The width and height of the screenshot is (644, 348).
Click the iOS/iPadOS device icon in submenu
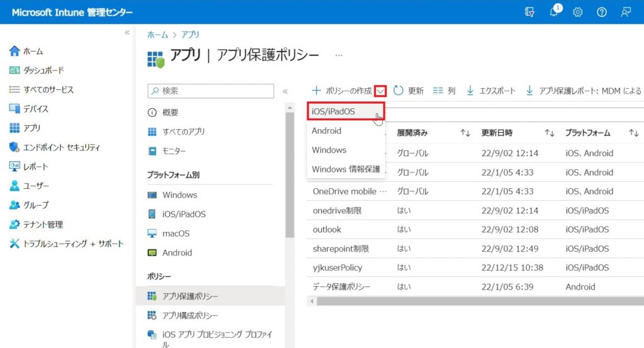click(x=152, y=214)
